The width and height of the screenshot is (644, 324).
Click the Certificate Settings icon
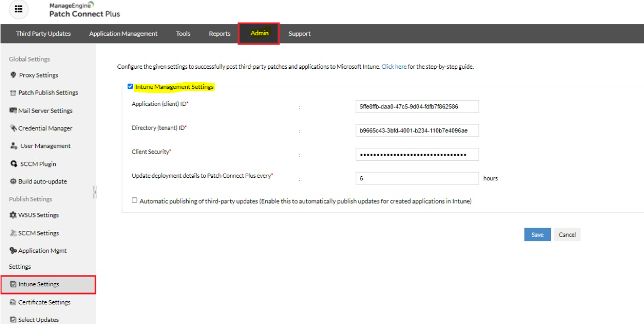[13, 302]
